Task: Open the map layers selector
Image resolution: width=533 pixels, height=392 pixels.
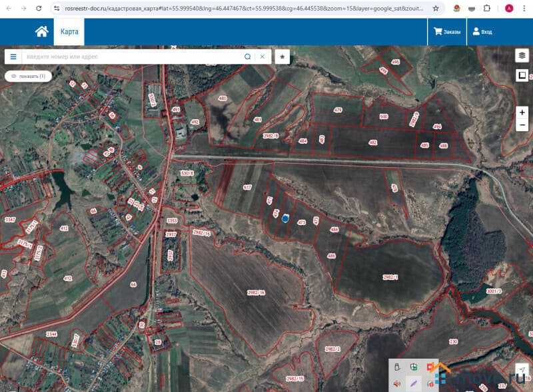Action: (x=522, y=56)
